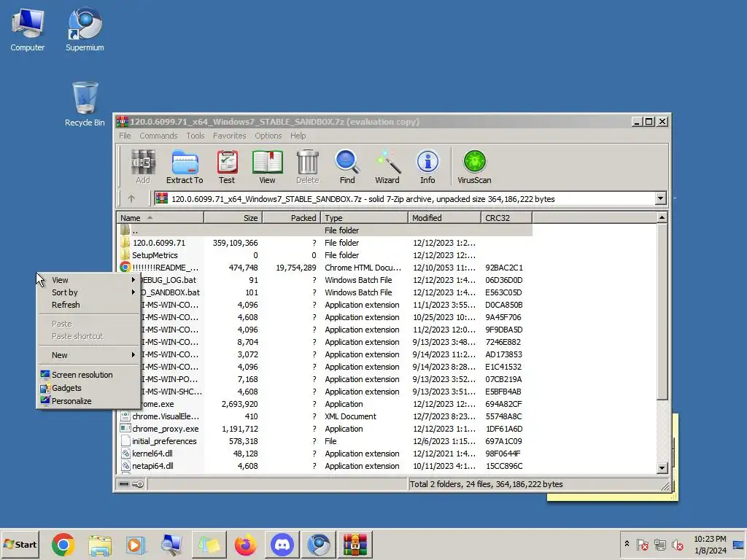Choose Personalize in the context menu
The image size is (747, 560).
point(88,401)
